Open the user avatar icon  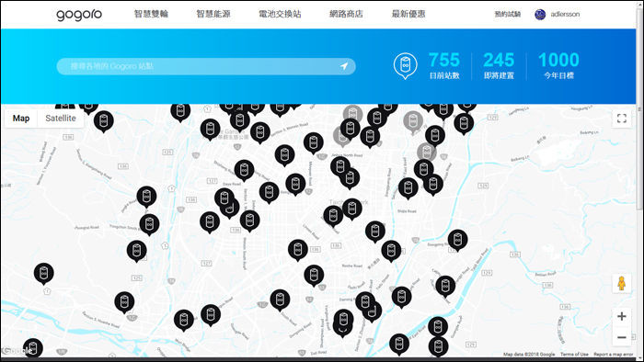540,15
